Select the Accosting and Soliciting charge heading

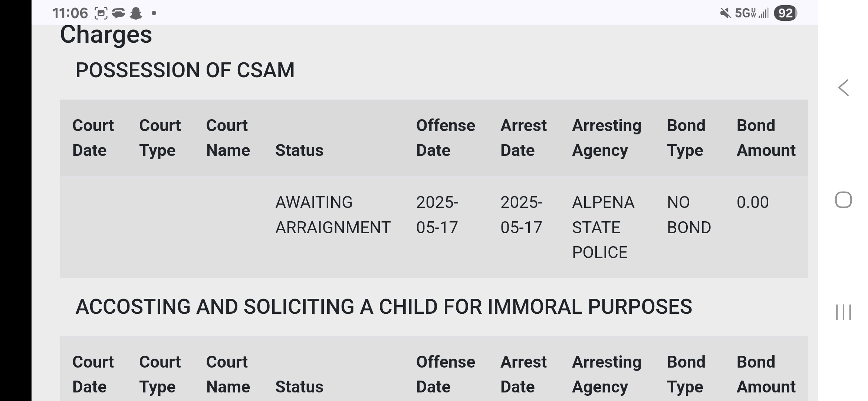[x=384, y=307]
